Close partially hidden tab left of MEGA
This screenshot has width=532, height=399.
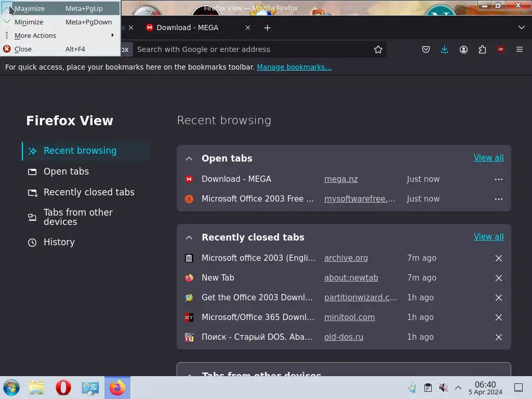click(131, 28)
